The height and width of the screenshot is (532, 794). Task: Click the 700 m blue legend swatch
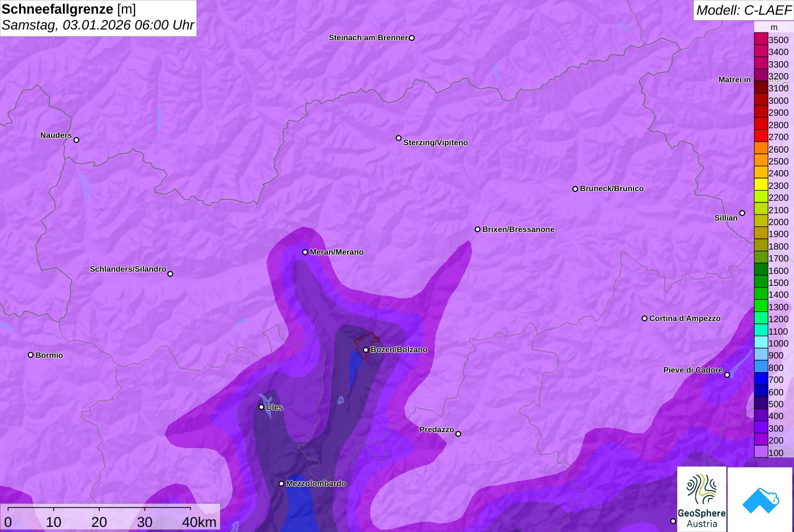tap(761, 379)
